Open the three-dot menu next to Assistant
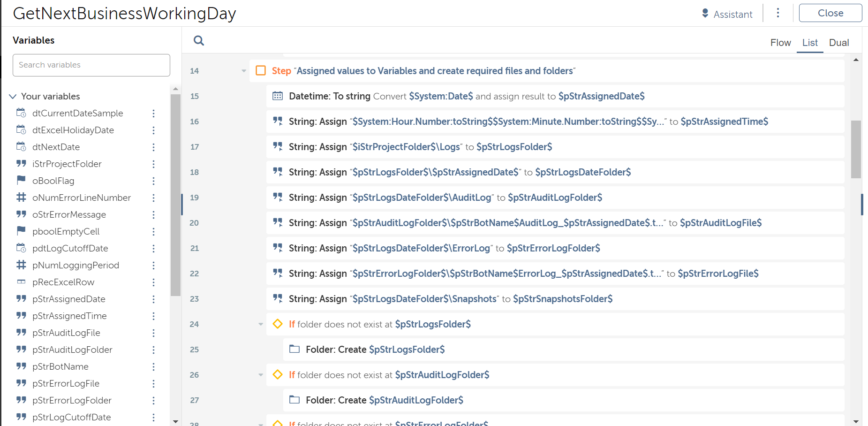This screenshot has width=868, height=426. pyautogui.click(x=778, y=13)
